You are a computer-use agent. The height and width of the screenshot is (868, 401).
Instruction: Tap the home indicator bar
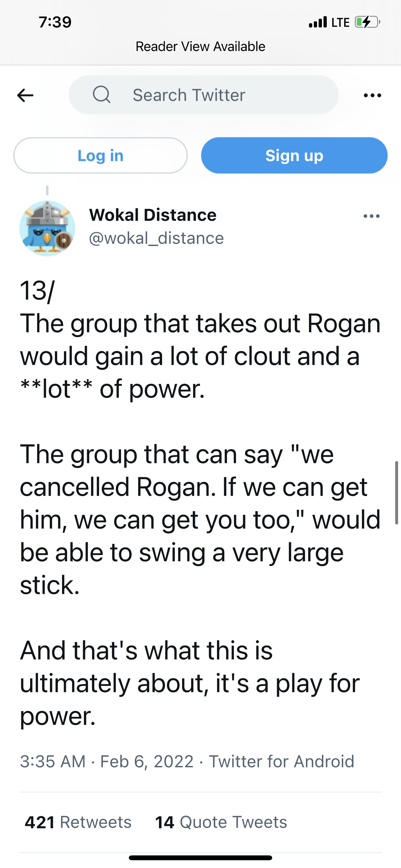point(200,858)
